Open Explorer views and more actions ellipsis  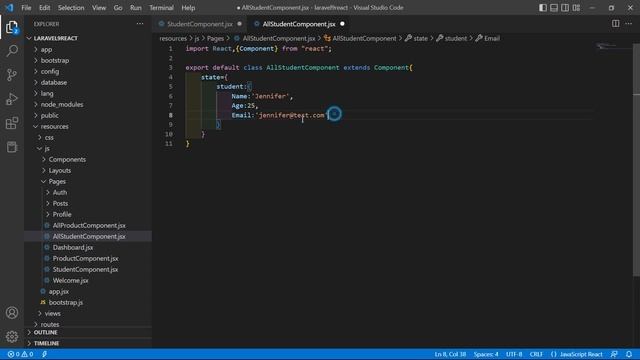[140, 24]
